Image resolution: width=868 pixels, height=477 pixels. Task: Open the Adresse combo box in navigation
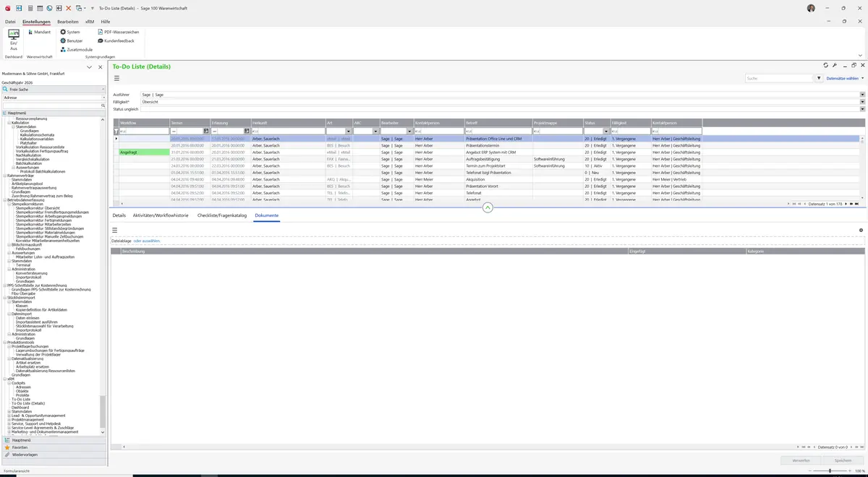pos(103,97)
